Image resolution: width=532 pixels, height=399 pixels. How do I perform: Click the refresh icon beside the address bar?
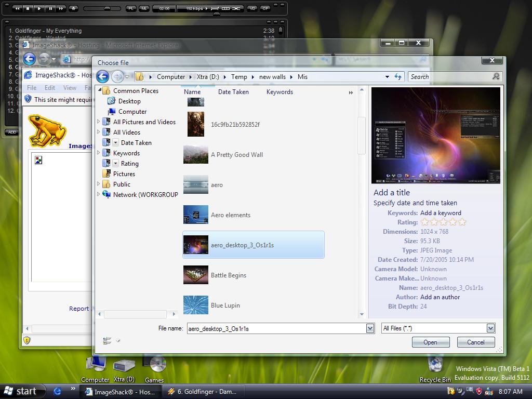(398, 76)
